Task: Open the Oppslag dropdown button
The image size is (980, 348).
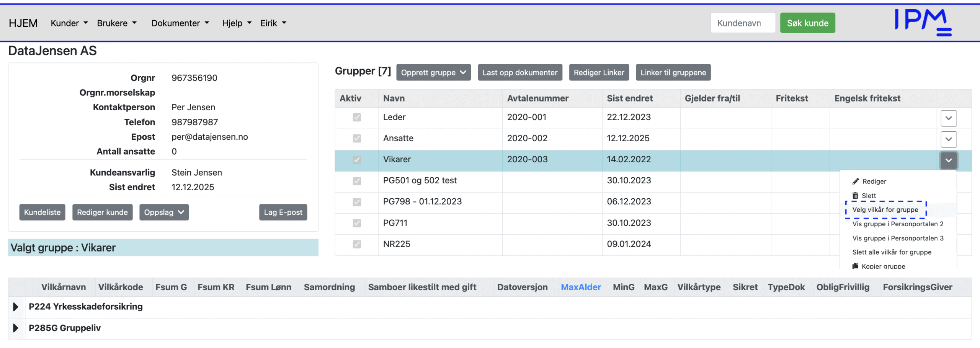Action: coord(164,212)
